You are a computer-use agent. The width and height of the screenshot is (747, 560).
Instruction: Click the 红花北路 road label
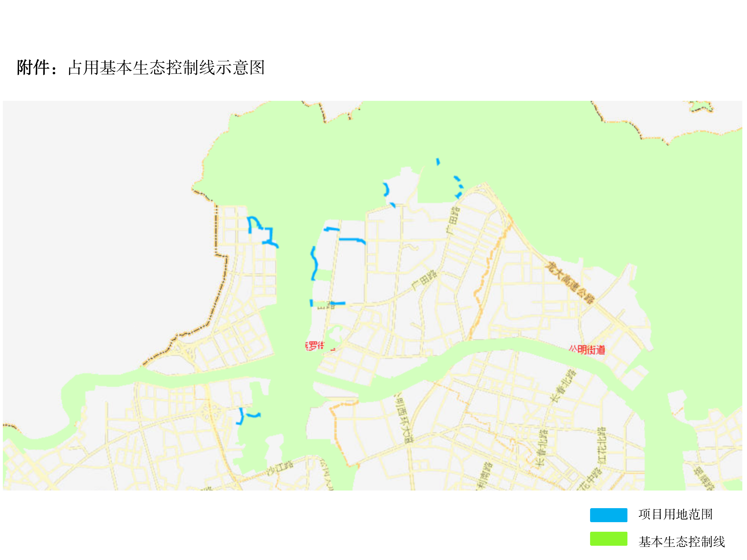tap(601, 445)
